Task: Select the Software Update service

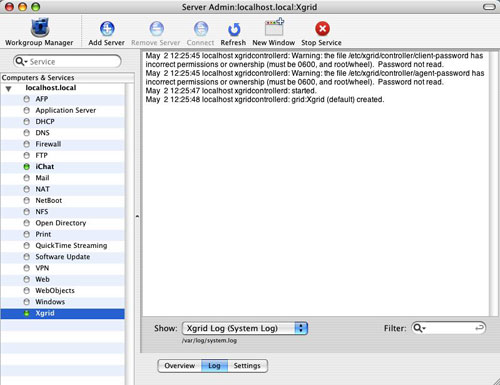Action: pyautogui.click(x=63, y=257)
